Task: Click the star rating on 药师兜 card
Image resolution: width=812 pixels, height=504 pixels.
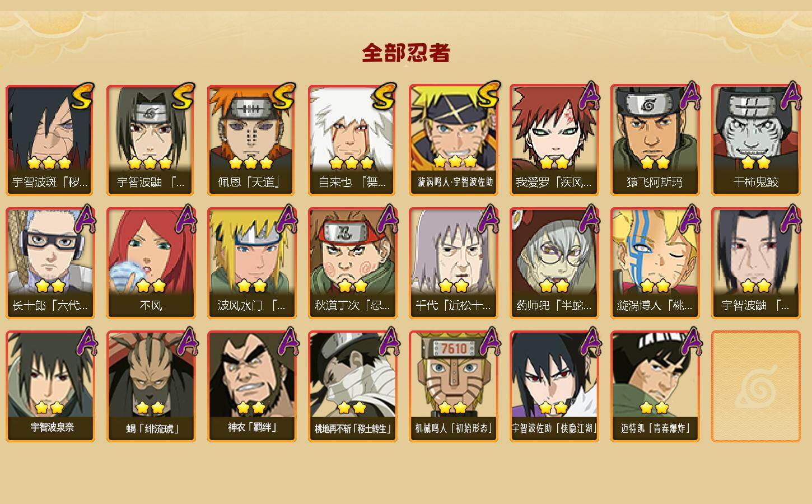Action: (554, 286)
